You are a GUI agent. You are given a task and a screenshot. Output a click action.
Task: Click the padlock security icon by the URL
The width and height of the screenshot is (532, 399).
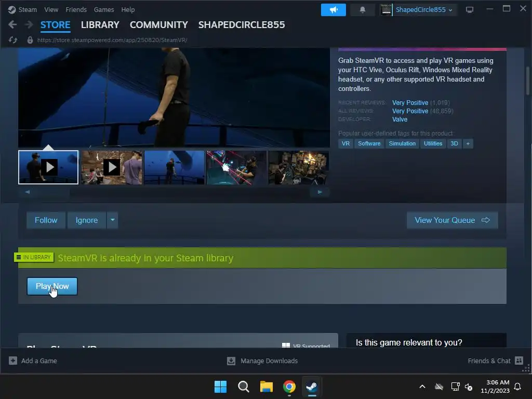[30, 40]
